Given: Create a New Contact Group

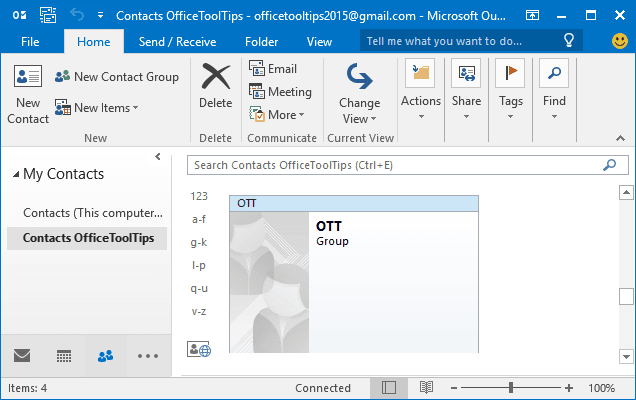Looking at the screenshot, I should (117, 77).
